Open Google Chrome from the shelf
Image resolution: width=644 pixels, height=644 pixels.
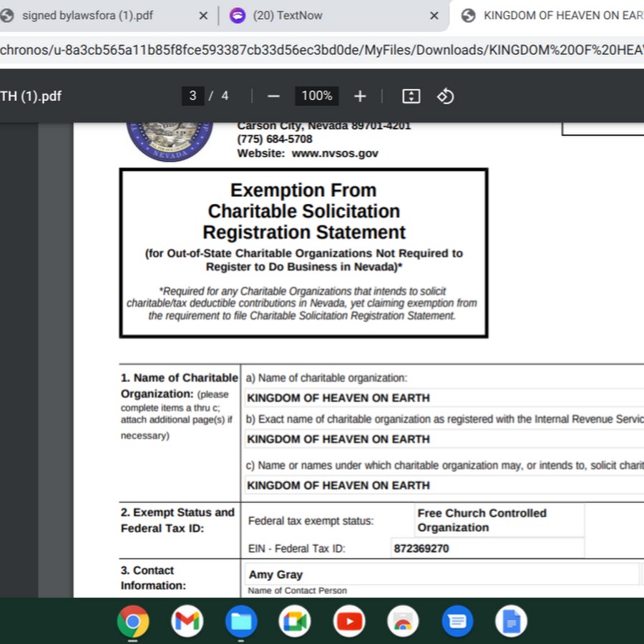tap(133, 621)
